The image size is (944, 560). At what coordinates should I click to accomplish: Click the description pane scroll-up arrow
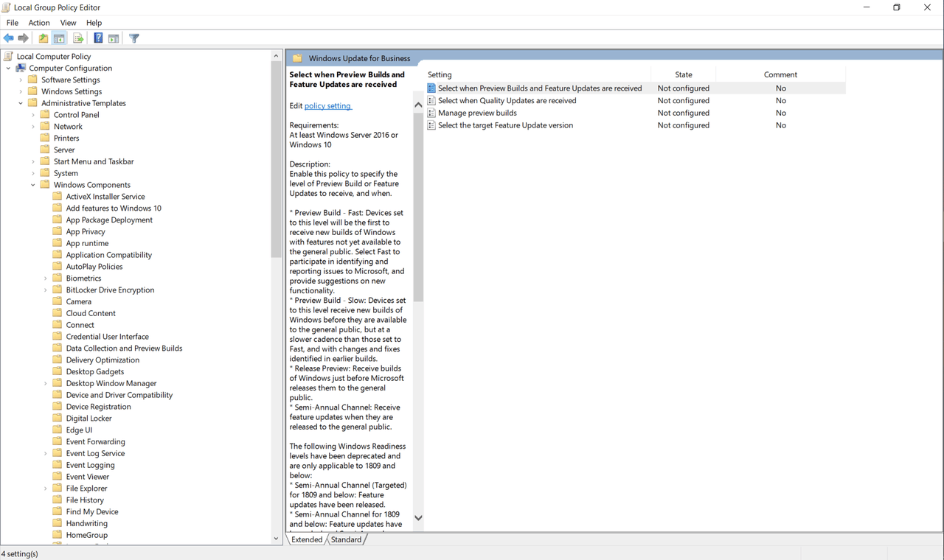coord(418,105)
